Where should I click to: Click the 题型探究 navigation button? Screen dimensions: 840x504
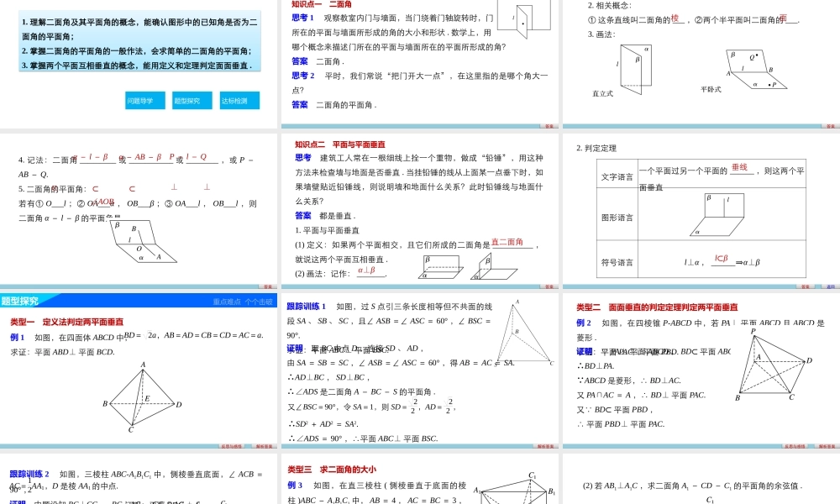[x=192, y=99]
